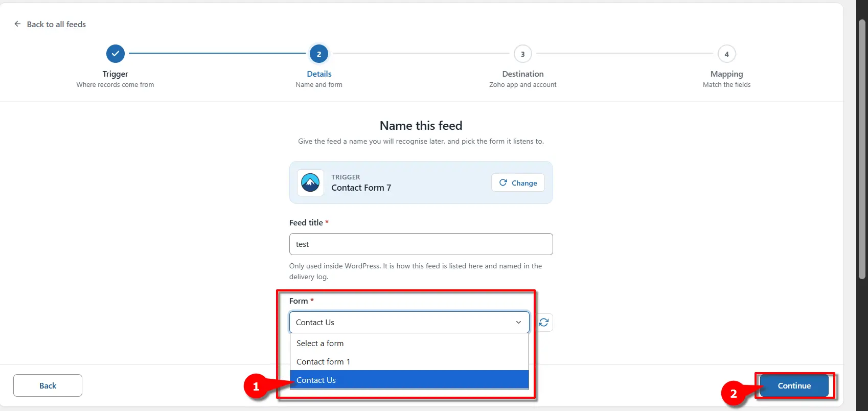868x411 pixels.
Task: Select the step 2 Details circle
Action: [319, 54]
